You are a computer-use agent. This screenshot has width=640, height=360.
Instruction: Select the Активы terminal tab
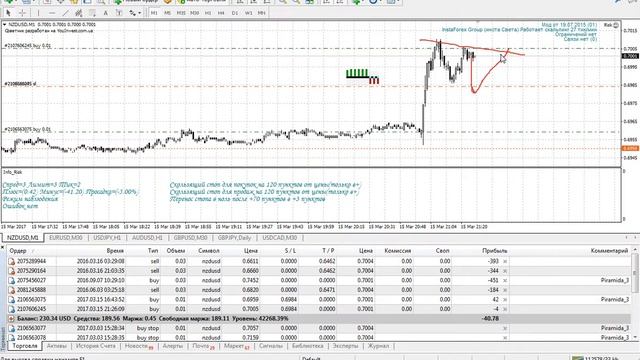(57, 346)
